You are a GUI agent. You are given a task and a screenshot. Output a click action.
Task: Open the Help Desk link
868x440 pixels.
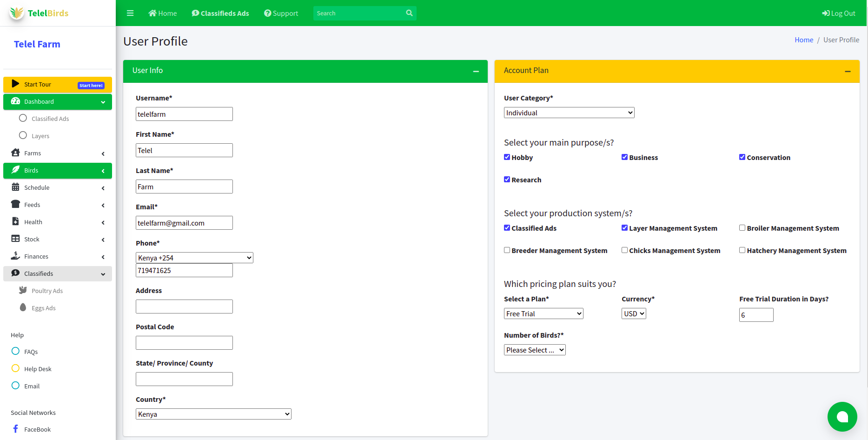point(38,369)
